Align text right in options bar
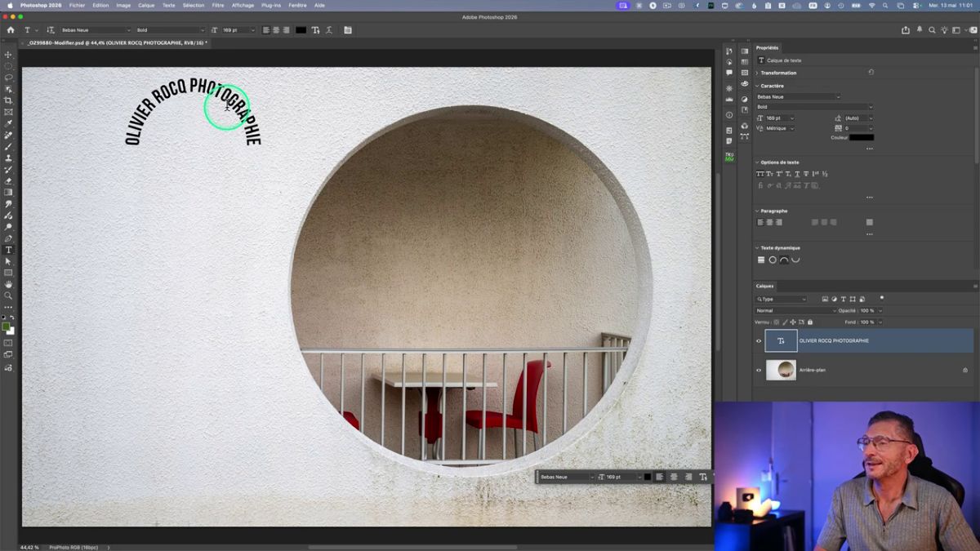This screenshot has height=551, width=980. tap(286, 30)
